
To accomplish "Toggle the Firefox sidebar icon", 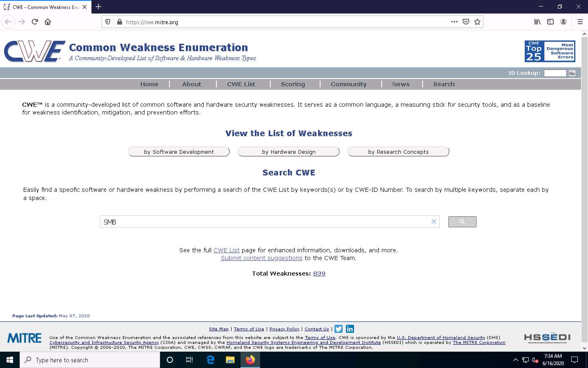I will coord(550,22).
